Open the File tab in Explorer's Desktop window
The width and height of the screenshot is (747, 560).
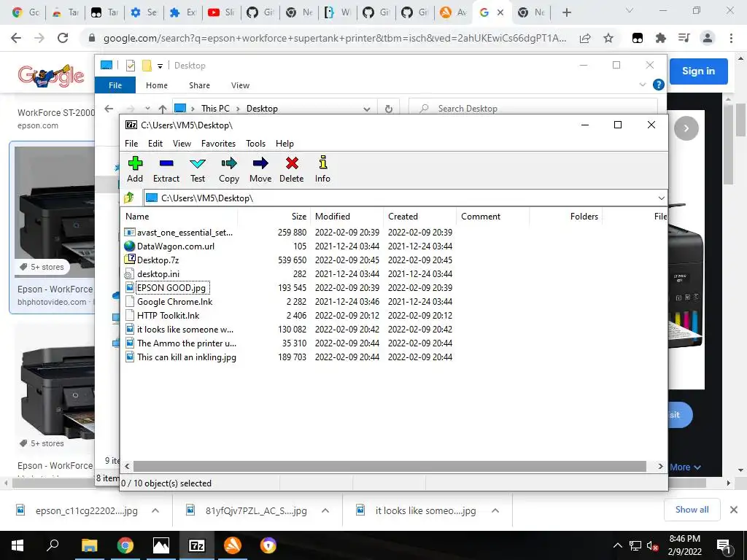pos(115,85)
